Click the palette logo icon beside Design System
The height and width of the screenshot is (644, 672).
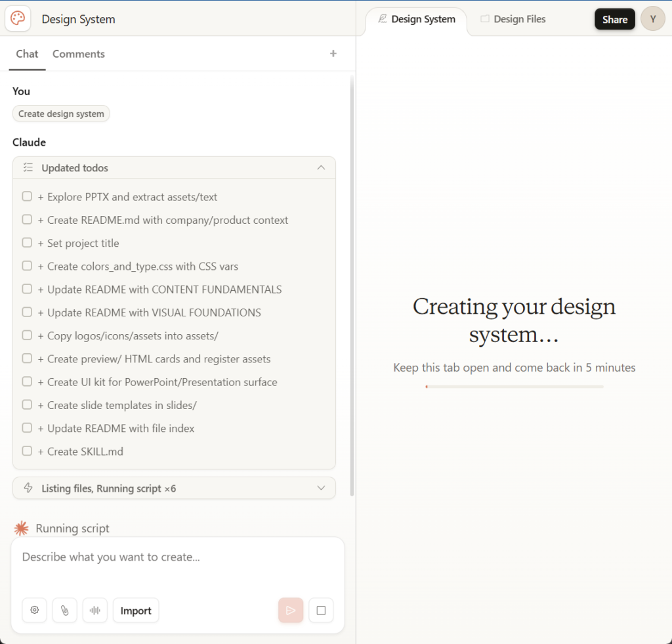(18, 19)
